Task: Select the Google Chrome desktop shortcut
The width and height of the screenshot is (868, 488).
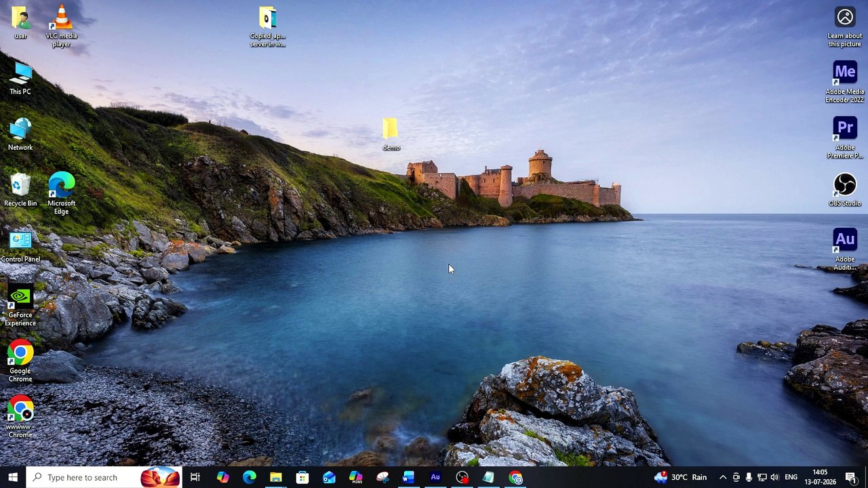Action: tap(20, 361)
